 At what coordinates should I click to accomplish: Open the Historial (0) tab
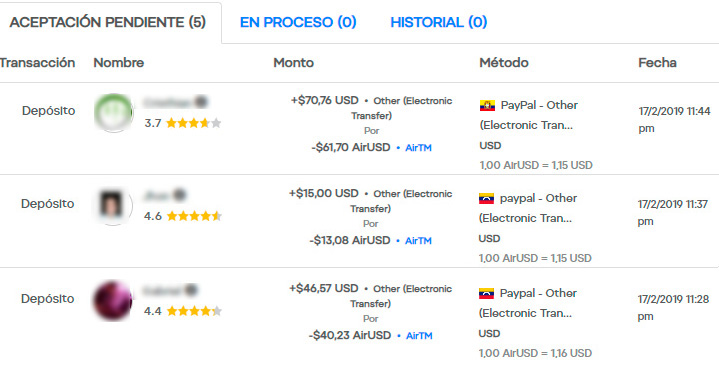tap(438, 22)
